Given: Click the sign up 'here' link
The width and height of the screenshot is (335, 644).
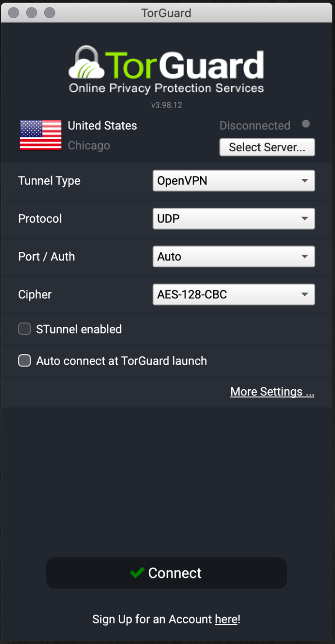Looking at the screenshot, I should 226,619.
